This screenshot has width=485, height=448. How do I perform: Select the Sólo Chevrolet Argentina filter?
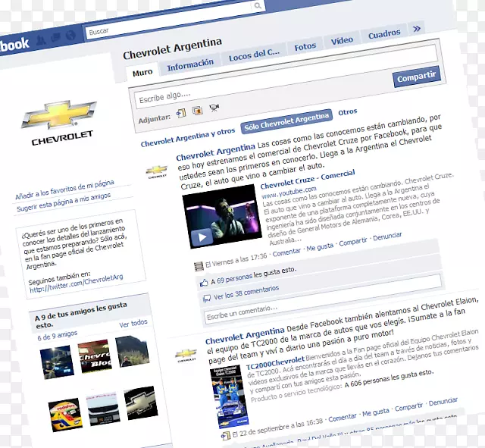[286, 121]
